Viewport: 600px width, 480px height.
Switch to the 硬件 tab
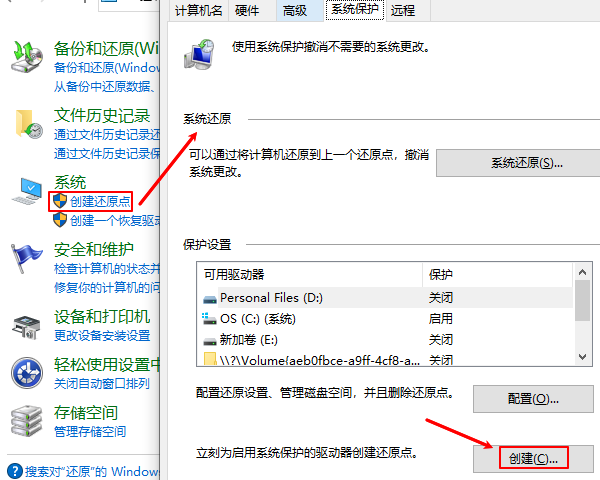[x=247, y=11]
